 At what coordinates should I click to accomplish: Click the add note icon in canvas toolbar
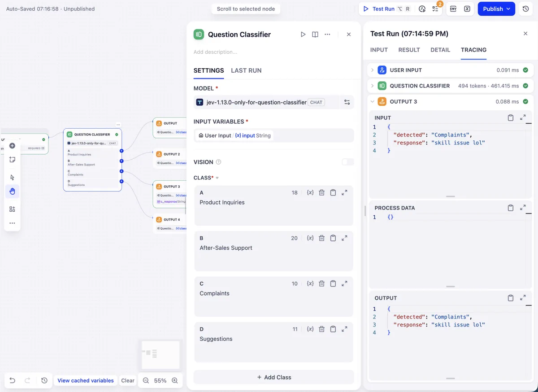[x=12, y=160]
